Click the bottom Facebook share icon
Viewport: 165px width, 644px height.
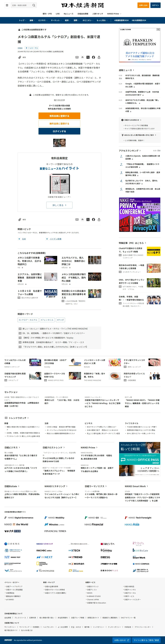click(93, 220)
